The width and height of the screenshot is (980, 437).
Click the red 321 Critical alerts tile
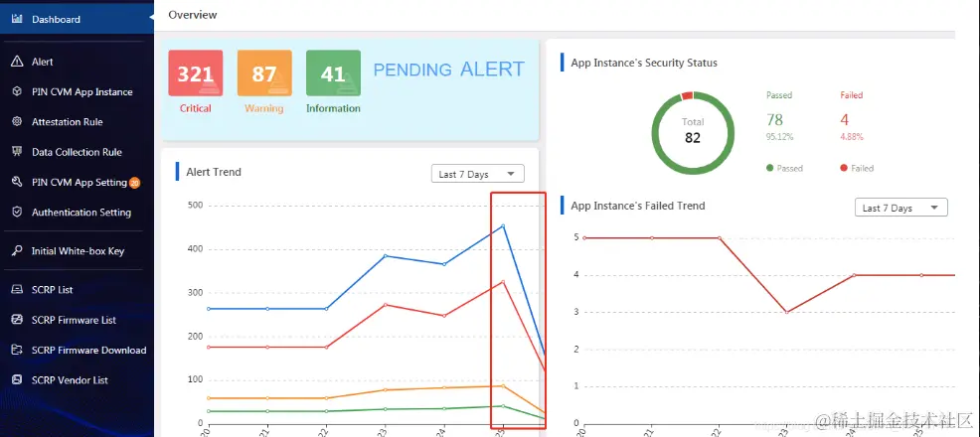point(196,73)
